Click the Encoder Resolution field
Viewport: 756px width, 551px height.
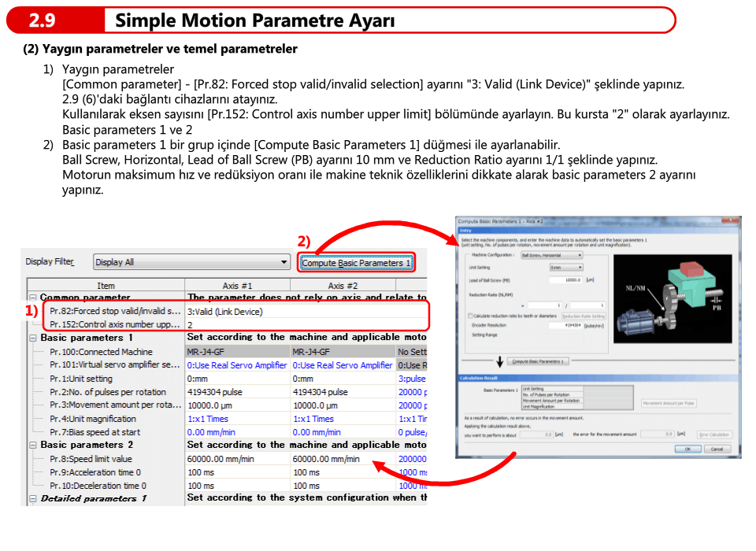coord(565,324)
